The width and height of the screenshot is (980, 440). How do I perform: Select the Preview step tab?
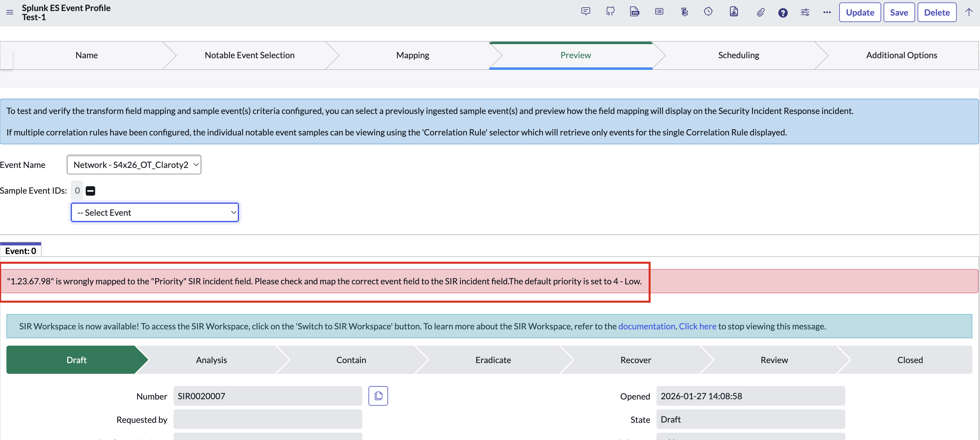(576, 55)
